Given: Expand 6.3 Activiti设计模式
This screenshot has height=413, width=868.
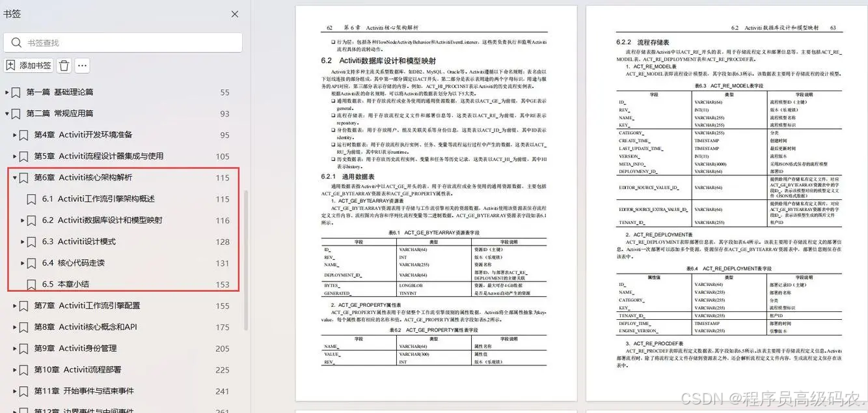Looking at the screenshot, I should [22, 242].
